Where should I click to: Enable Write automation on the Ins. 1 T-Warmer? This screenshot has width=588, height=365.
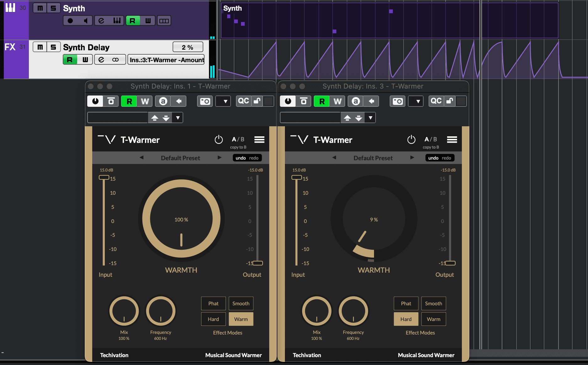145,101
